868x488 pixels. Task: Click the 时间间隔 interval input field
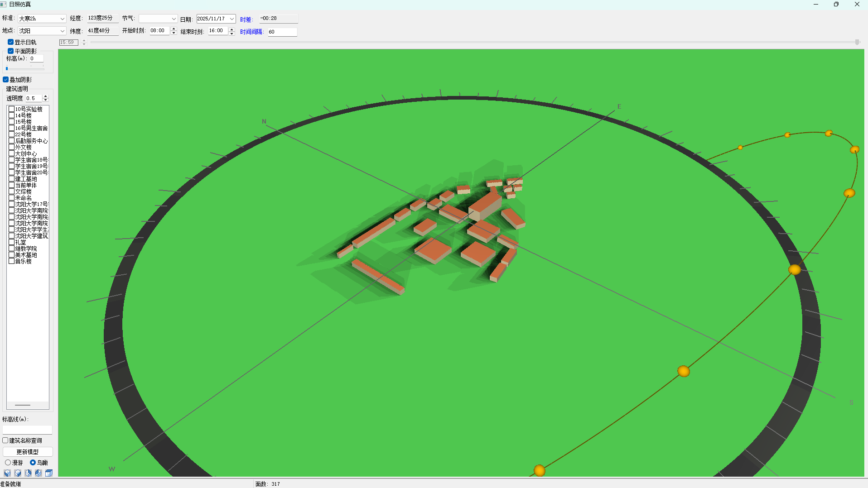[282, 32]
